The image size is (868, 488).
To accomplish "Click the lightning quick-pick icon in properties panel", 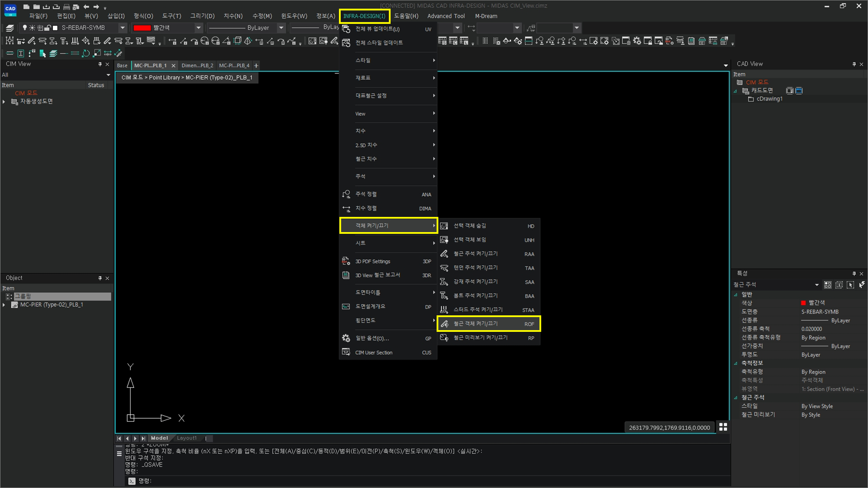I will (861, 285).
